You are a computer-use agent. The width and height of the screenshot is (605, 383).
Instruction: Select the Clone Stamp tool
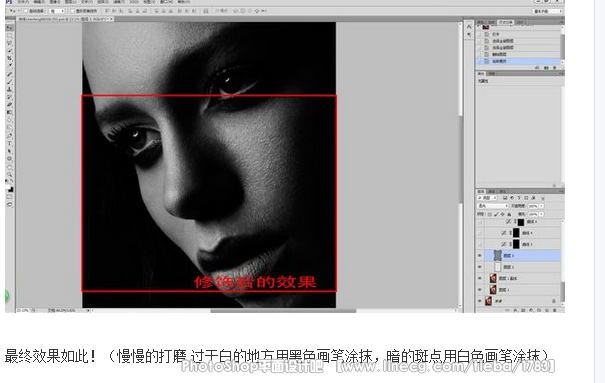(9, 89)
